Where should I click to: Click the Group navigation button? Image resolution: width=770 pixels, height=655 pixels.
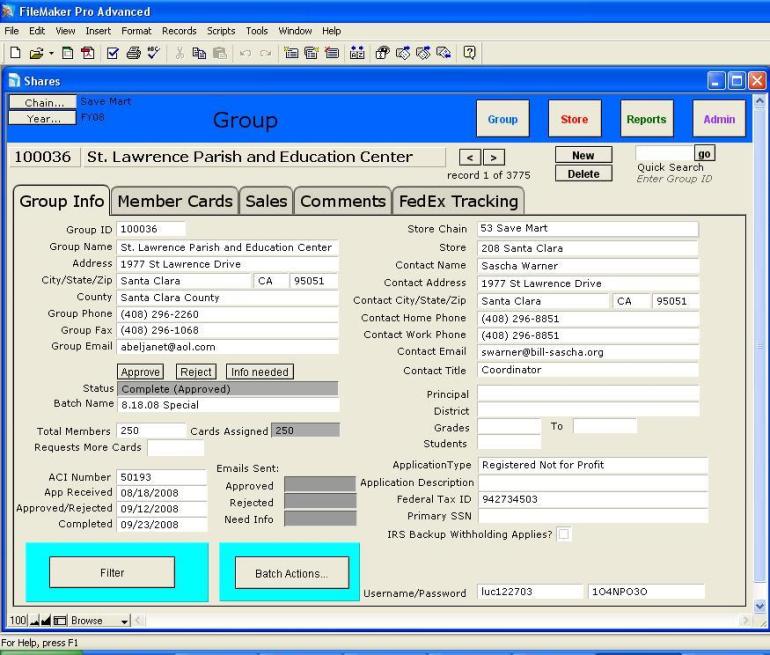point(503,119)
